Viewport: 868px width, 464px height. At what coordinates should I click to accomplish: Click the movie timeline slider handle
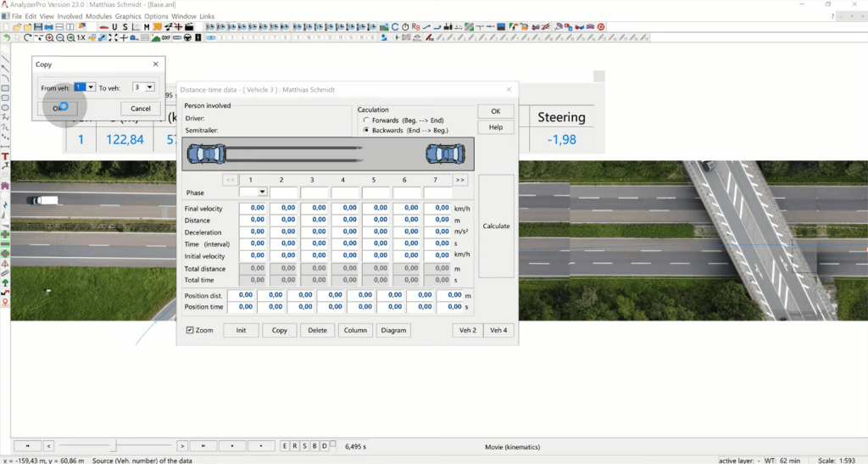point(115,445)
